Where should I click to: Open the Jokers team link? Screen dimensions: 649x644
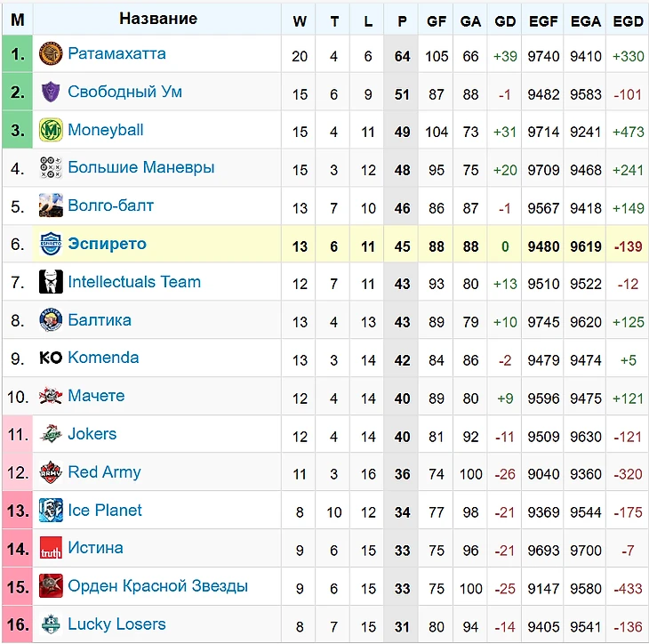(x=92, y=434)
